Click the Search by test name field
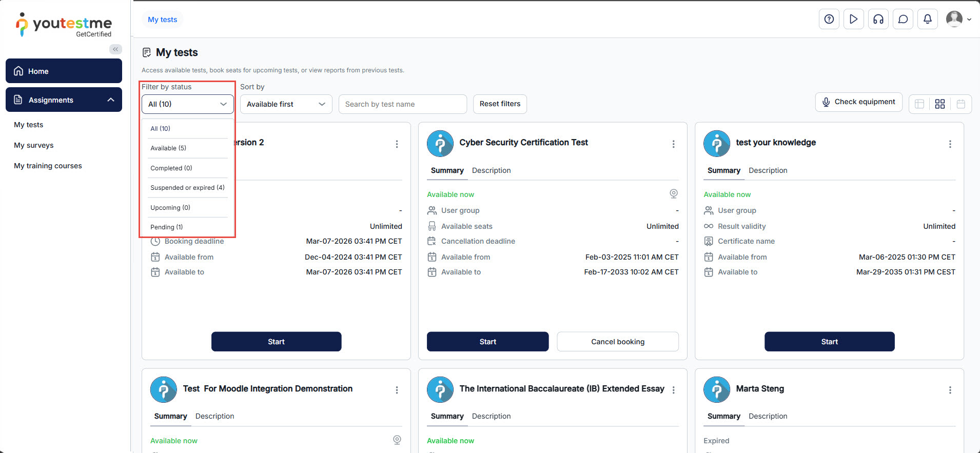980x453 pixels. 402,104
